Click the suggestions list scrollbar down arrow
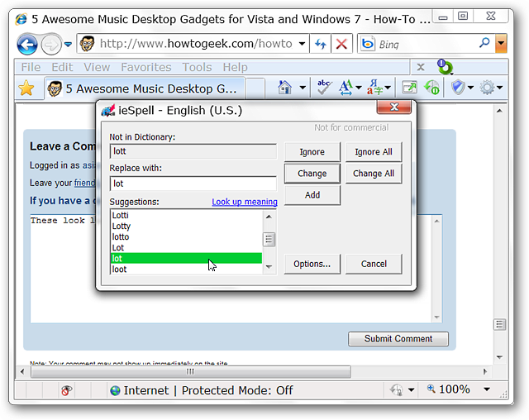Screen dimensions: 529x420 pyautogui.click(x=269, y=267)
